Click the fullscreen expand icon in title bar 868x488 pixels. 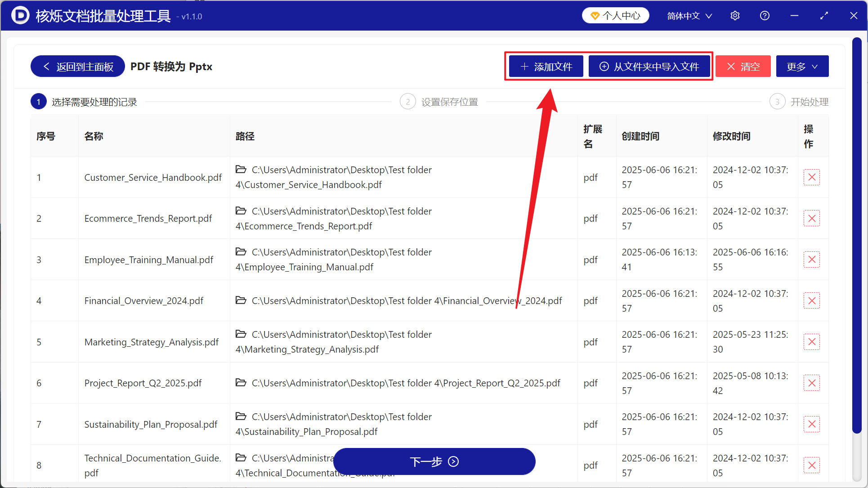(x=824, y=15)
